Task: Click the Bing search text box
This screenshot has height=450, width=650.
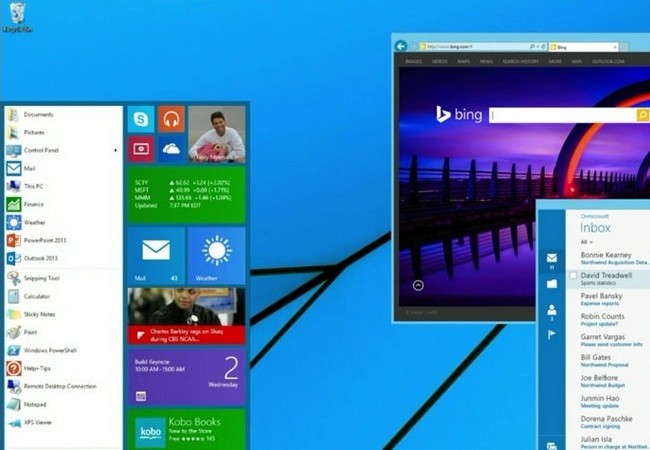Action: tap(563, 115)
